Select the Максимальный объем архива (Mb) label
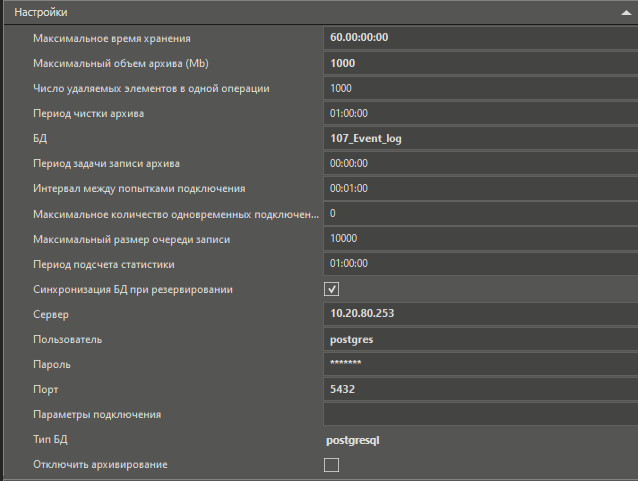Image resolution: width=638 pixels, height=481 pixels. coord(121,63)
